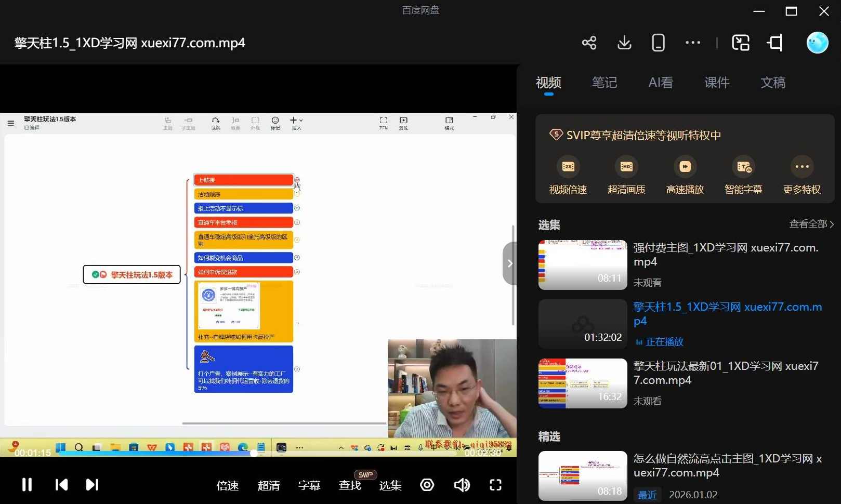841x504 pixels.
Task: Switch to the 笔记 tab
Action: click(605, 82)
